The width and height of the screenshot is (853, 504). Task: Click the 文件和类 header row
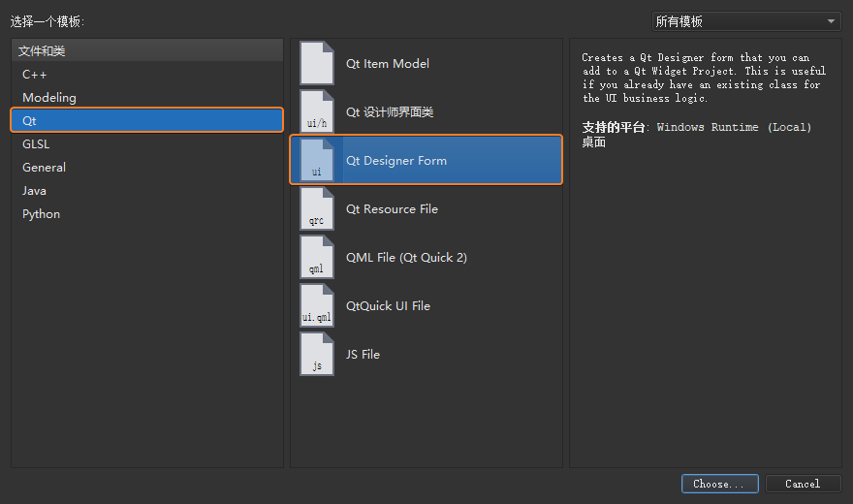tap(146, 50)
